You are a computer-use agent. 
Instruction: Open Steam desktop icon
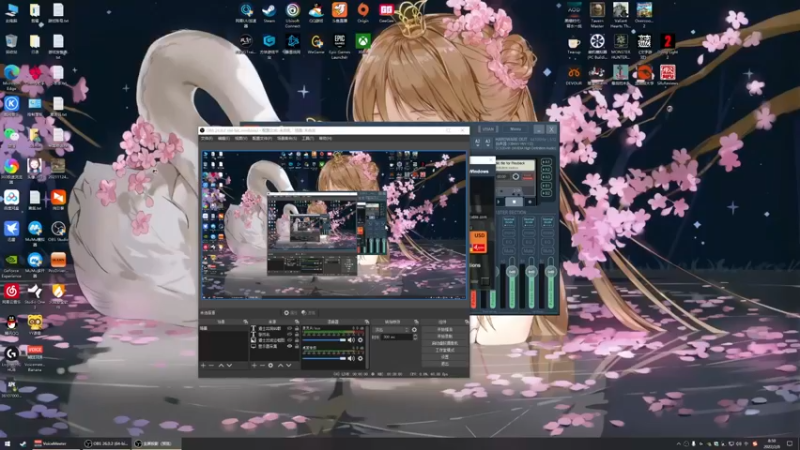pos(269,13)
